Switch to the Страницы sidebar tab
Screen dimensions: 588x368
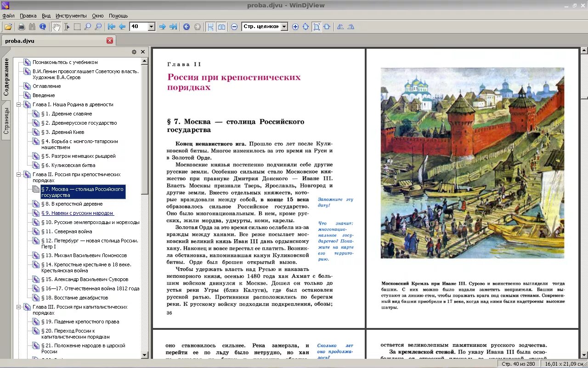click(6, 121)
